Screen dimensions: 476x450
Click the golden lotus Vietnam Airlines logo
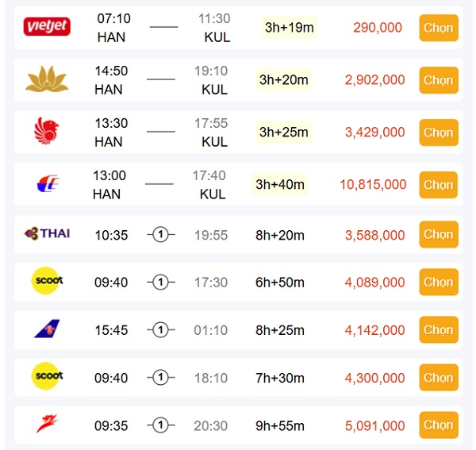(47, 79)
